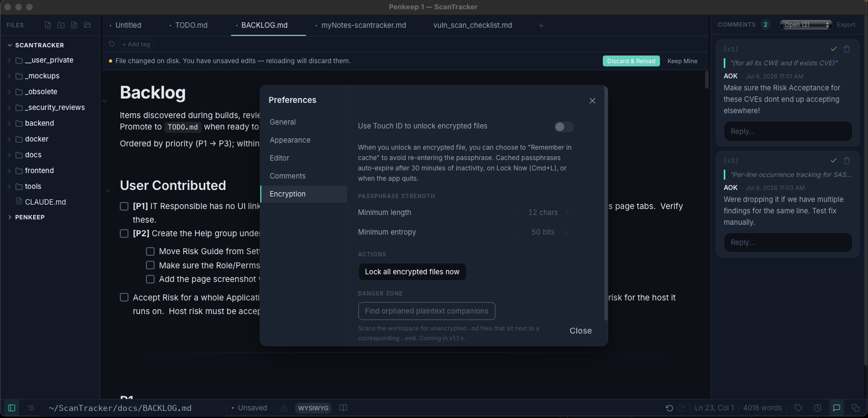Open the comments filter dropdown Open (2)
This screenshot has width=868, height=418.
[x=805, y=24]
